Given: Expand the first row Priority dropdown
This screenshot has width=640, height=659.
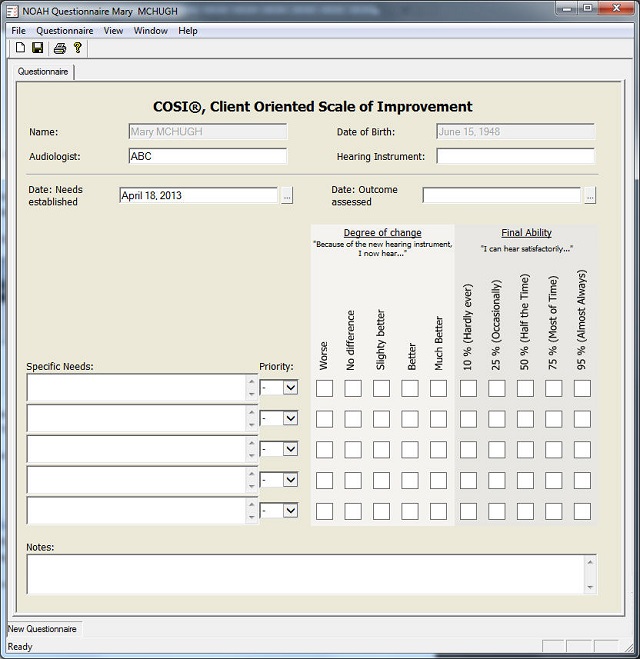Looking at the screenshot, I should tap(290, 387).
